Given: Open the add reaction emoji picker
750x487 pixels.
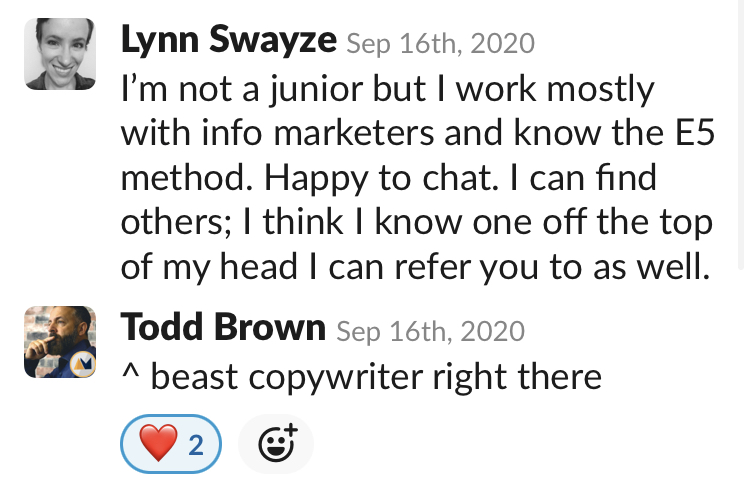Looking at the screenshot, I should point(276,443).
